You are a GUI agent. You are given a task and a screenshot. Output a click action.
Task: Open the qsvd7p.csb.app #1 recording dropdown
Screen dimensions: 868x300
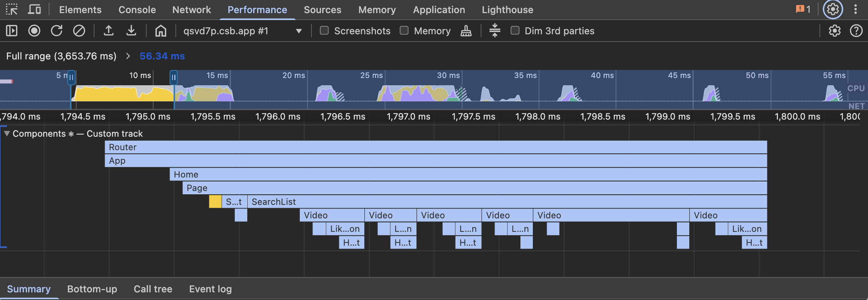coord(243,31)
